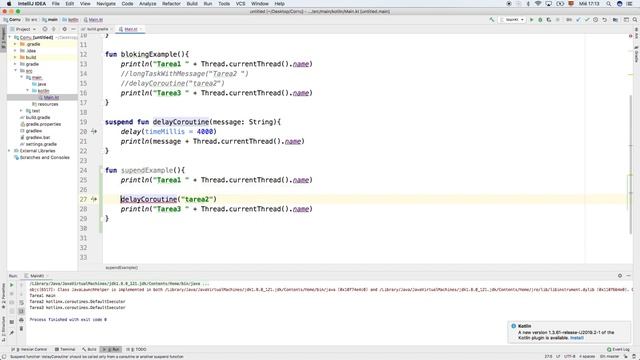Click the src breadcrumb in navigation bar
Screen dimensions: 640x360
tap(31, 20)
